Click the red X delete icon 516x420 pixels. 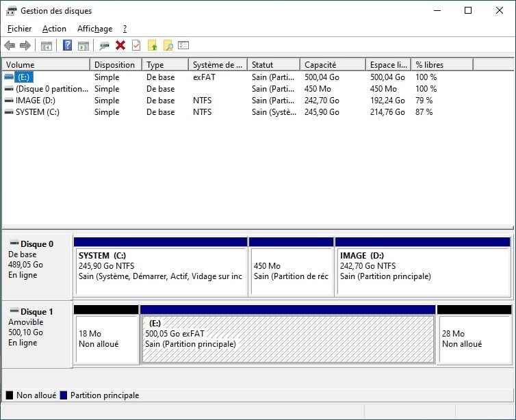(x=120, y=46)
